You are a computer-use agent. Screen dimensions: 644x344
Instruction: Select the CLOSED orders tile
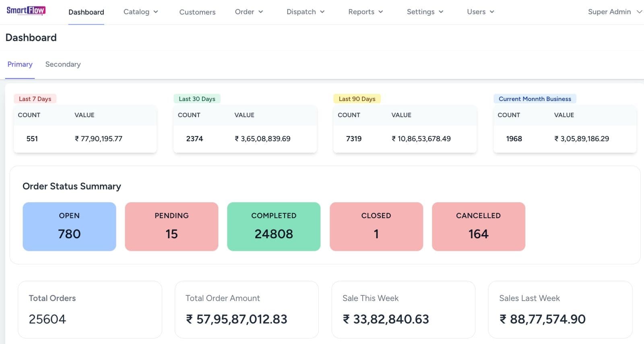coord(376,227)
